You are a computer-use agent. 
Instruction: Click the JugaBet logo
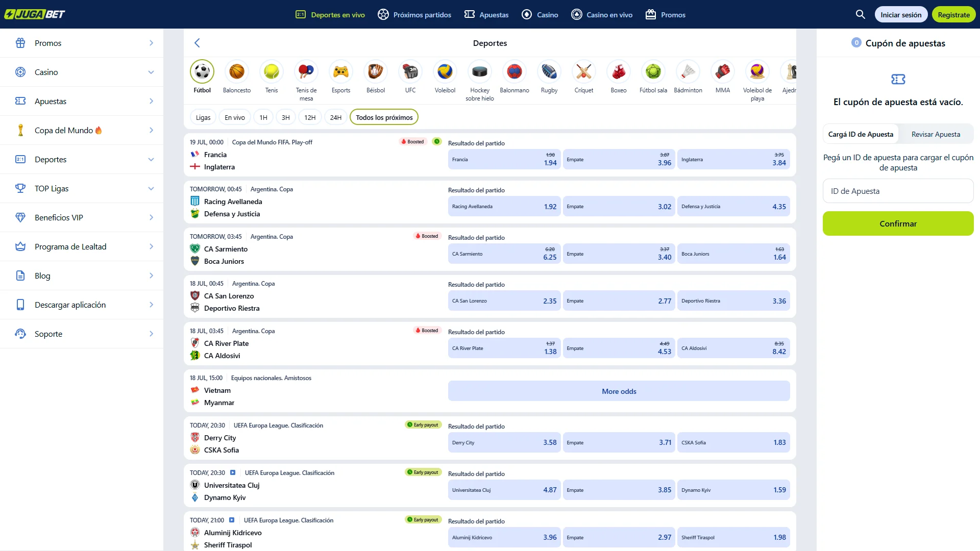pyautogui.click(x=35, y=14)
